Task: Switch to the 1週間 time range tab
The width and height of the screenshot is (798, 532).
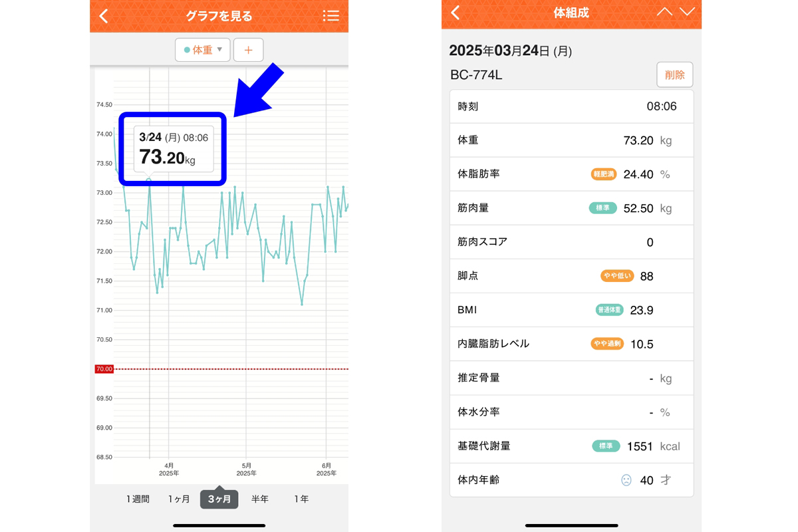Action: [137, 498]
